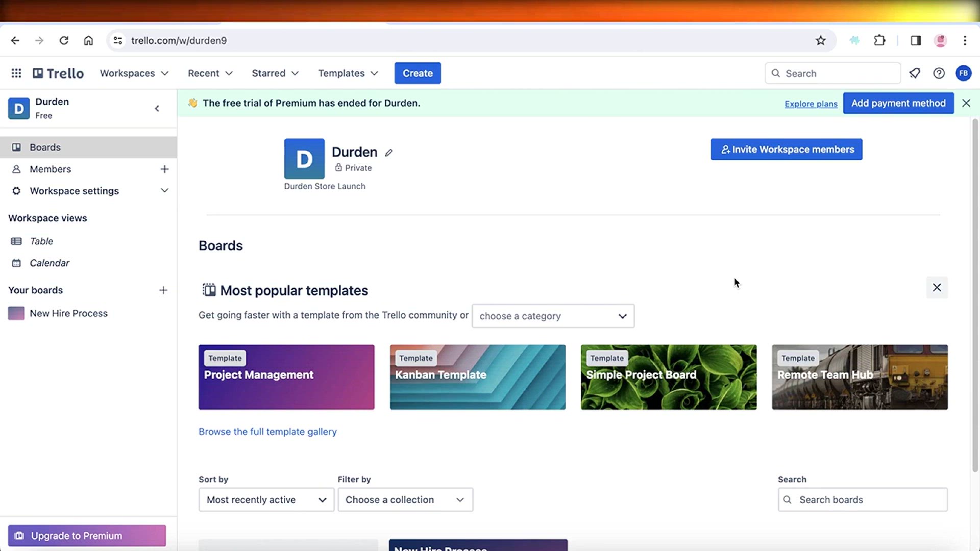Click the page vertical scrollbar
Screen dimensions: 980x551
click(975, 296)
